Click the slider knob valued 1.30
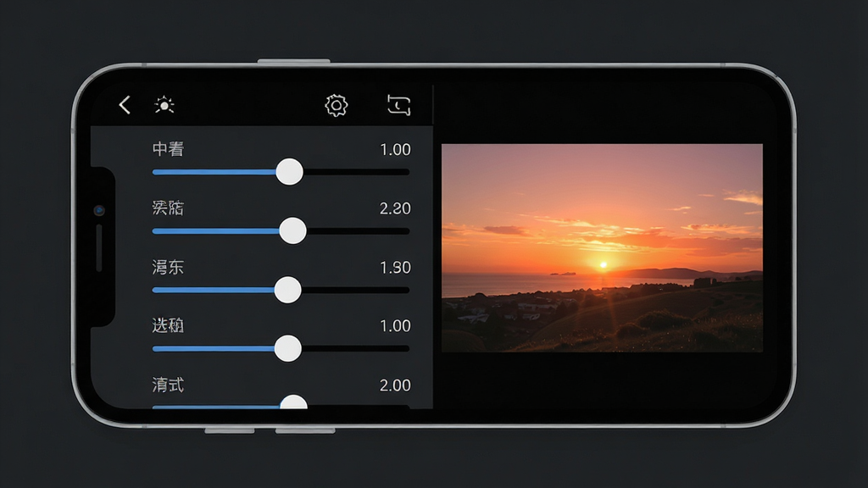This screenshot has height=488, width=868. click(288, 290)
